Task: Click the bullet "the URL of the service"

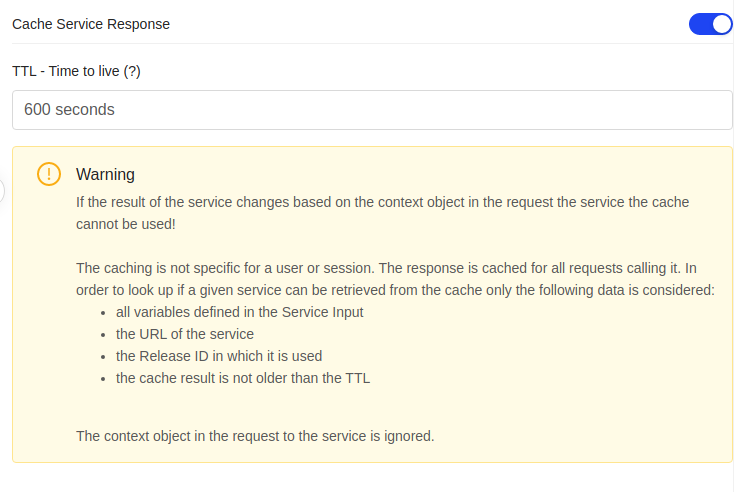Action: click(x=185, y=334)
